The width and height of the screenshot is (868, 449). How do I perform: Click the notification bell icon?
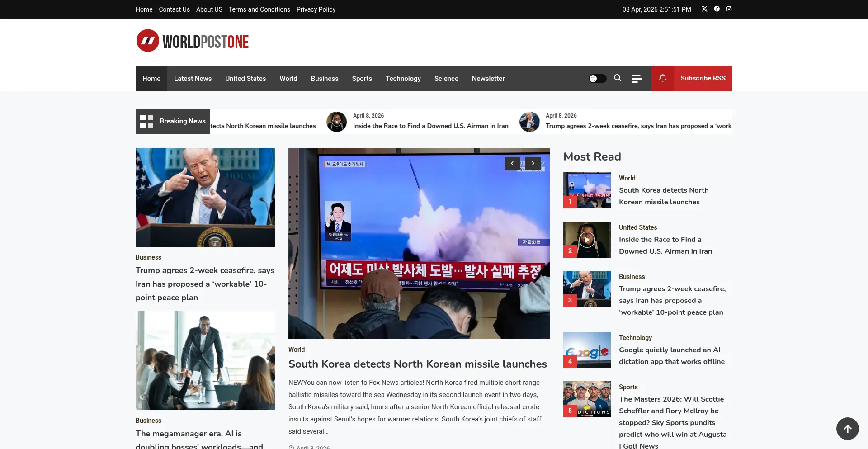pyautogui.click(x=663, y=78)
